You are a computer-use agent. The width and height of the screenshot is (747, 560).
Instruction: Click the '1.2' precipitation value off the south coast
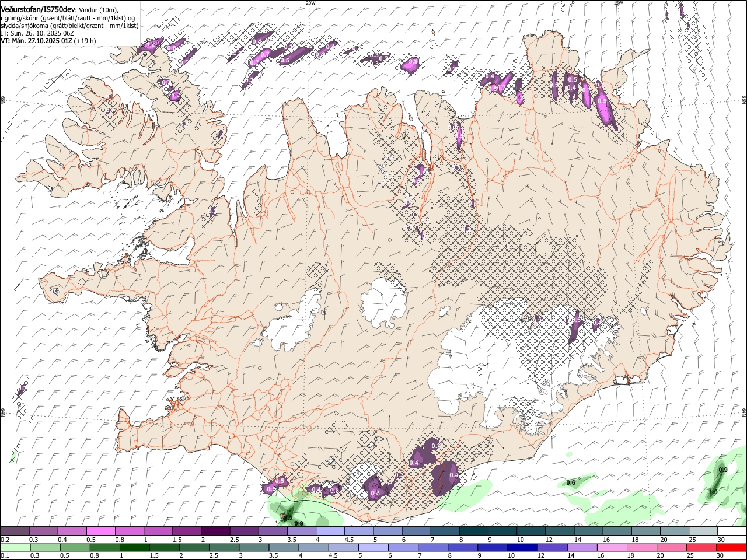(x=288, y=518)
